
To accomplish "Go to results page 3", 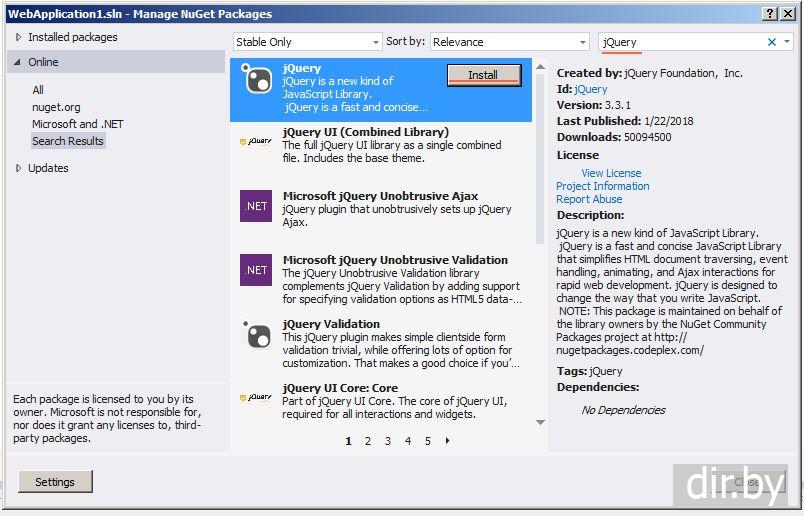I will click(x=388, y=441).
